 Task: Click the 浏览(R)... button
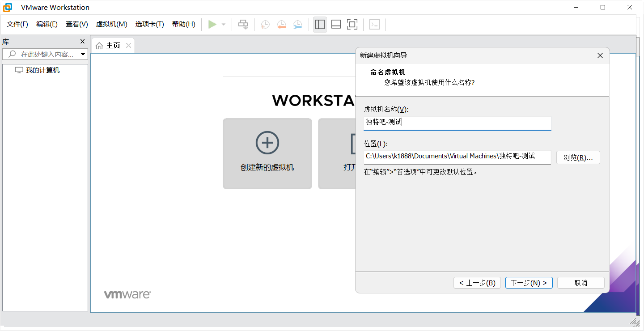point(578,157)
